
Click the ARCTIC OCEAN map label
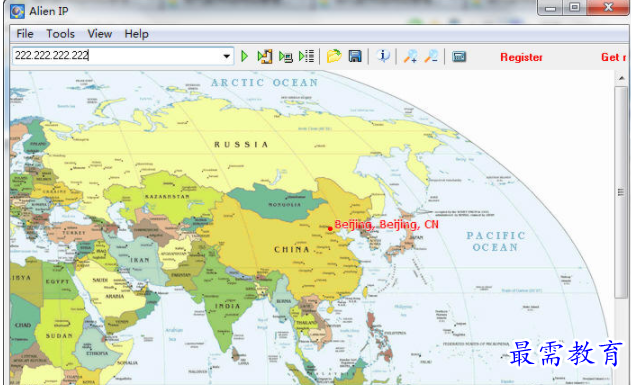(264, 82)
